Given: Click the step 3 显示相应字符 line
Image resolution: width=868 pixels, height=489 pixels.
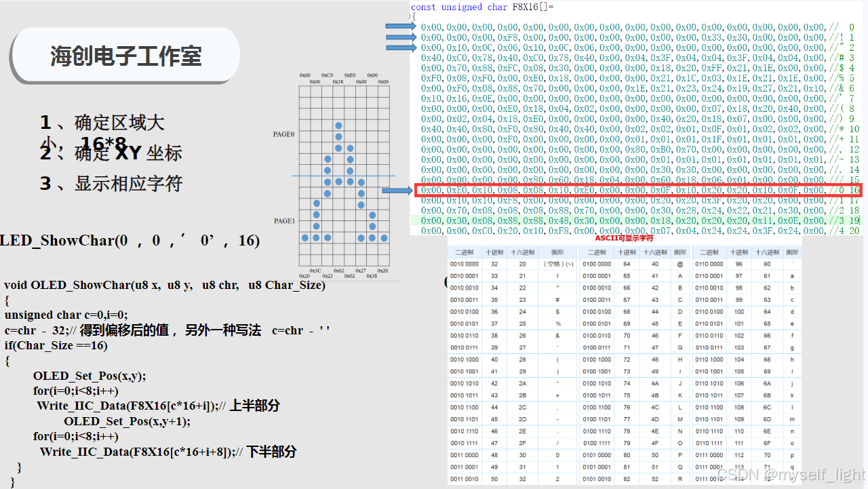Looking at the screenshot, I should click(x=111, y=183).
